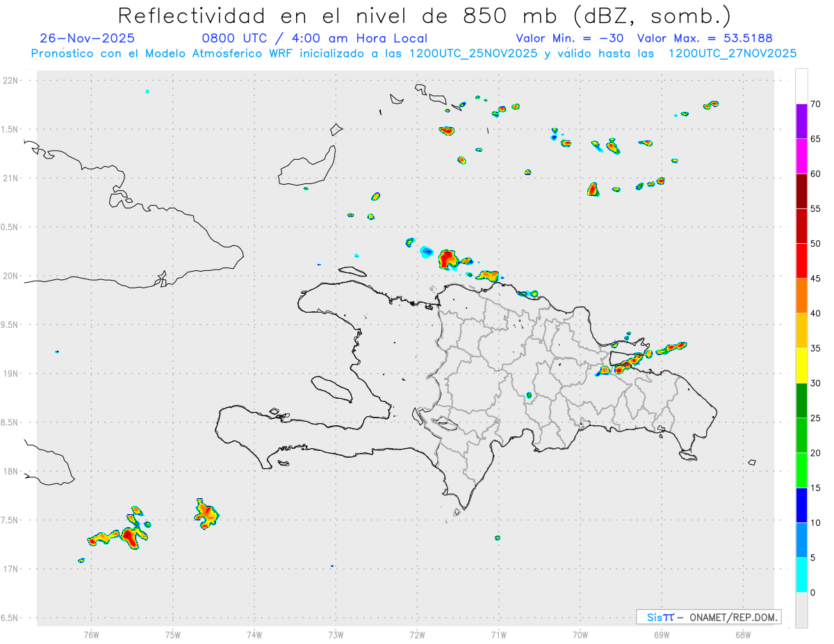This screenshot has height=644, width=834.
Task: Click the "75W" longitude axis label
Action: [173, 634]
